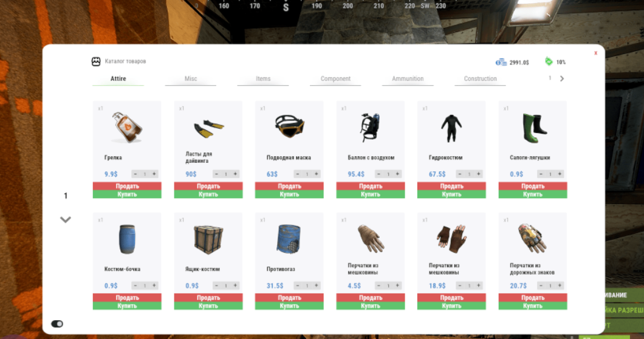This screenshot has height=339, width=644.
Task: Switch to the Ammunition tab
Action: click(408, 79)
